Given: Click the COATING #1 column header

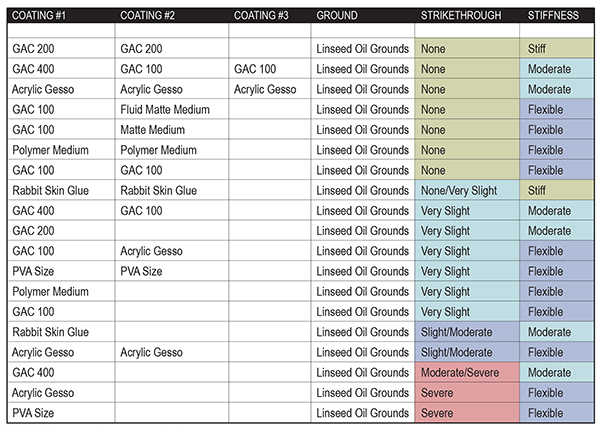Looking at the screenshot, I should point(39,15).
